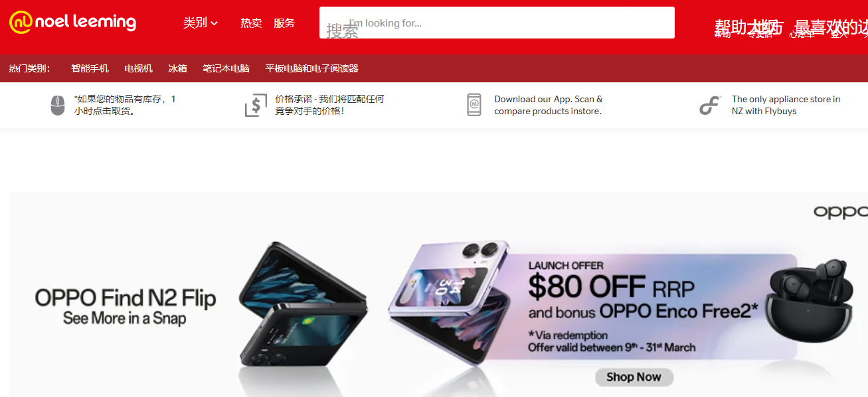The height and width of the screenshot is (397, 868).
Task: Open the Flybuys logo icon
Action: (x=710, y=106)
